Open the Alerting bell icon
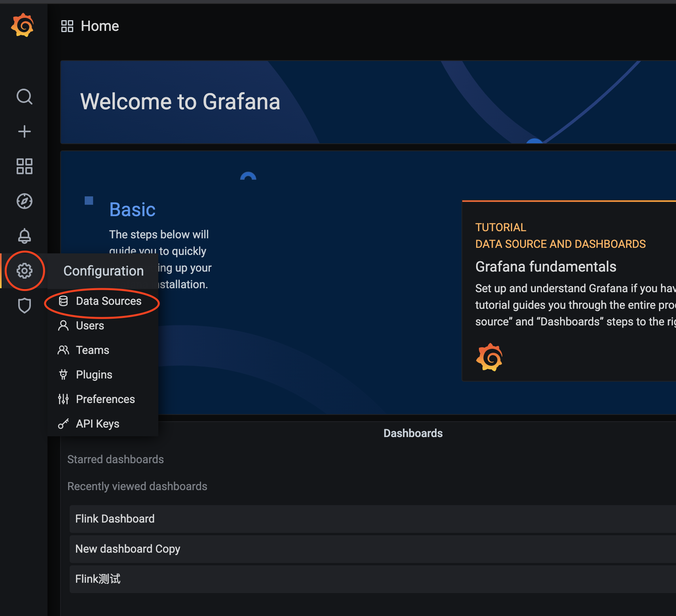Viewport: 676px width, 616px height. pos(25,236)
